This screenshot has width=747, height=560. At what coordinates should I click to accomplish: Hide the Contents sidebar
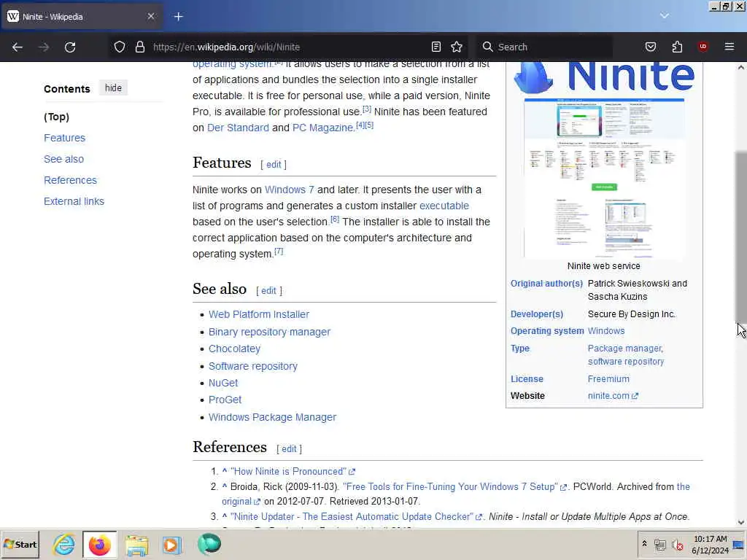pos(113,88)
